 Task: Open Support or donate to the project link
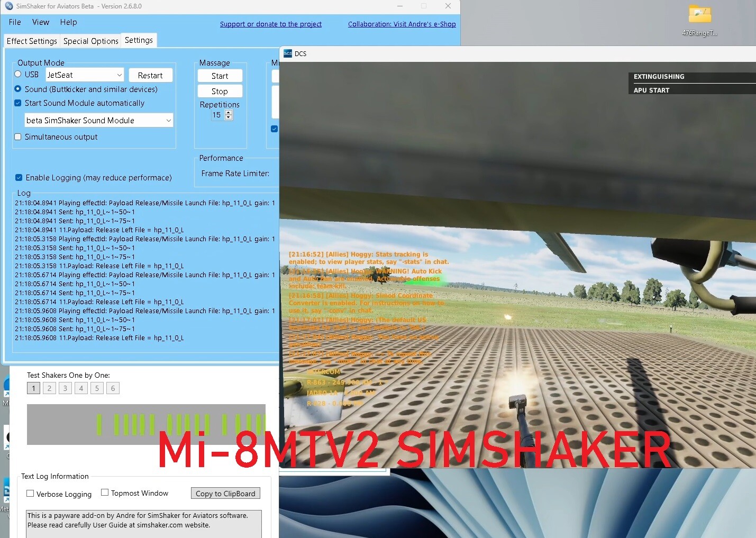(x=271, y=24)
